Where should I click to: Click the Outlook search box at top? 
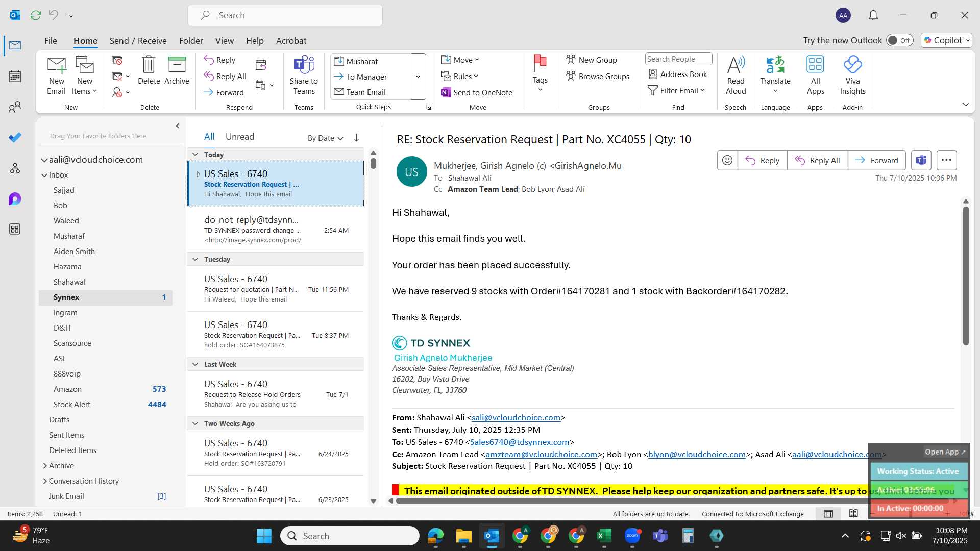pyautogui.click(x=285, y=15)
